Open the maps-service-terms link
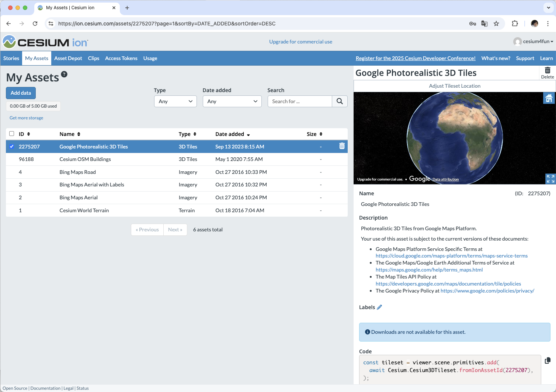This screenshot has height=392, width=556. (x=452, y=256)
